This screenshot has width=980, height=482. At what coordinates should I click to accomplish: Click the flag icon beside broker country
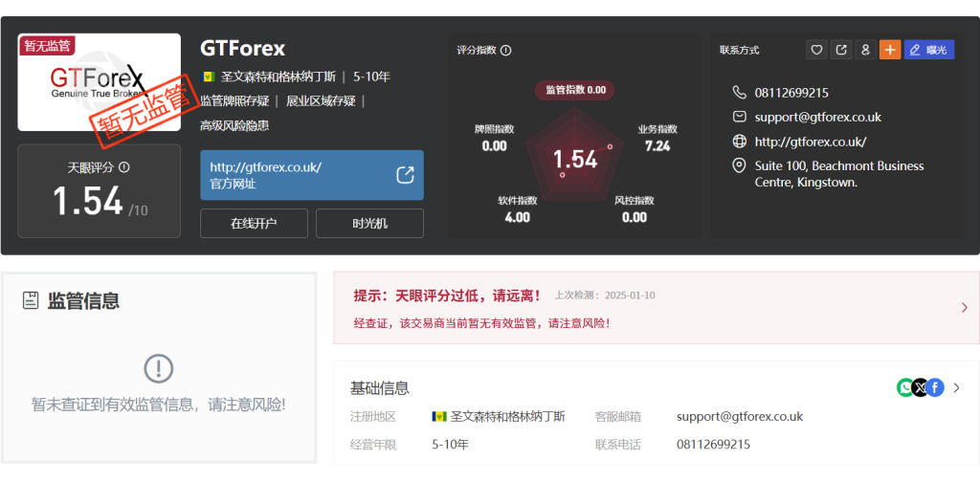208,77
